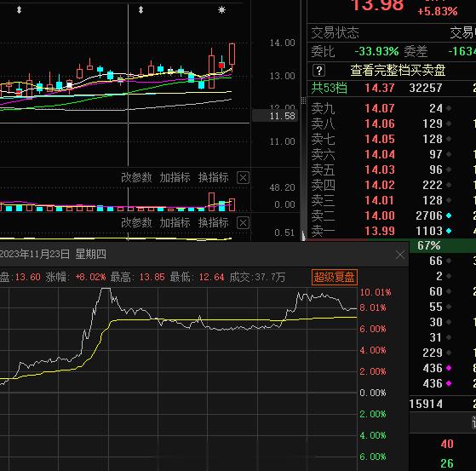Click the gray diamond beside 96 in the 卖五 row
Image resolution: width=476 pixels, height=471 pixels.
[449, 169]
